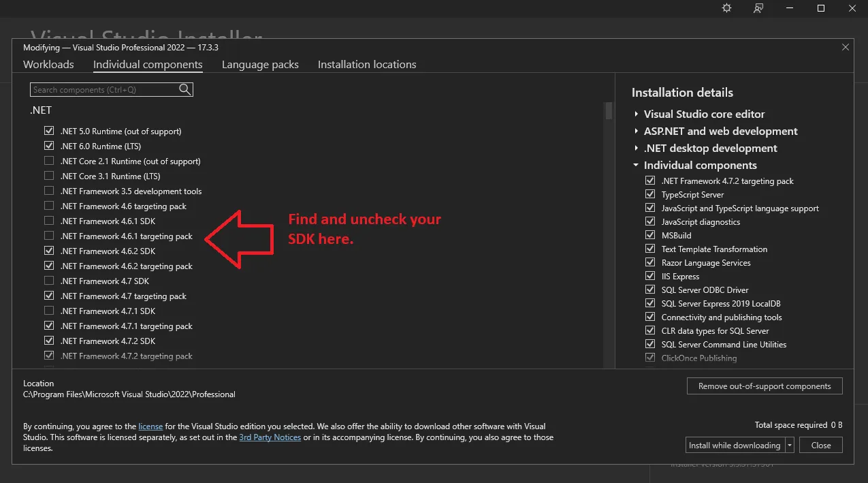Maximize the Visual Studio Installer window

tap(821, 8)
